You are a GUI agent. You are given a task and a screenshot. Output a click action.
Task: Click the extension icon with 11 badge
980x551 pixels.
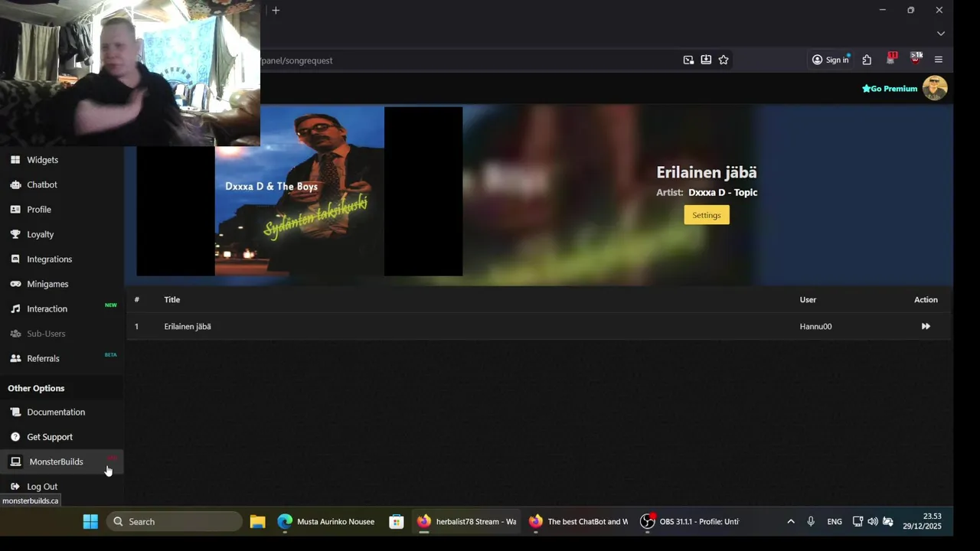coord(891,59)
